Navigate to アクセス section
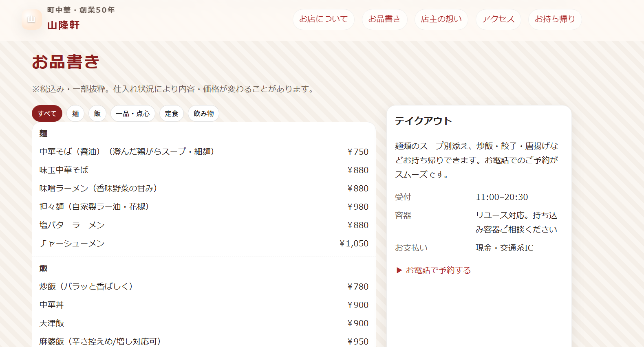This screenshot has width=644, height=347. click(498, 20)
